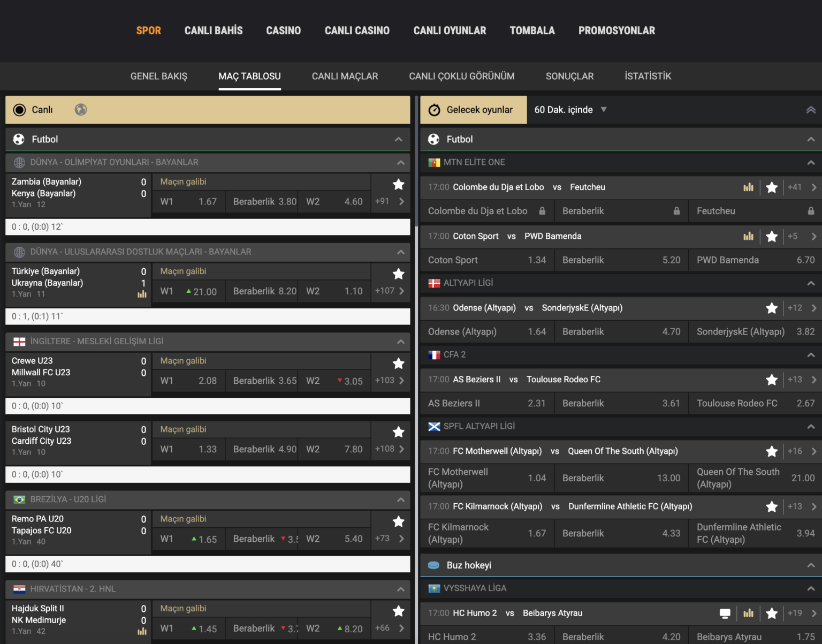Click the stopwatch icon in Gelecek oyunlar
This screenshot has height=644, width=822.
(x=435, y=110)
